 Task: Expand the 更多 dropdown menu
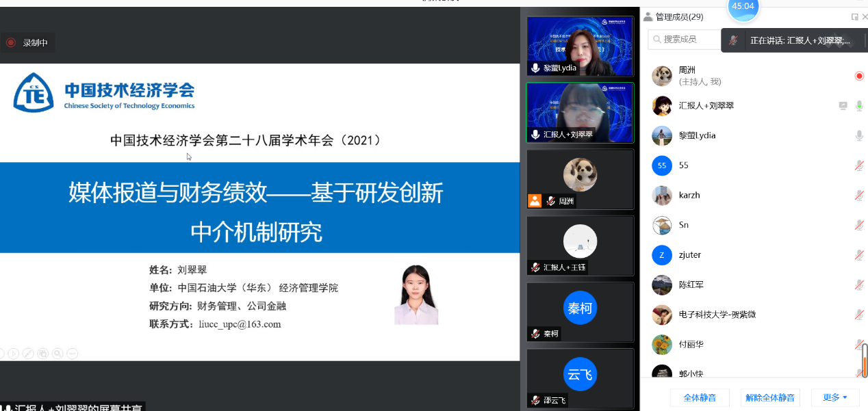pos(835,397)
